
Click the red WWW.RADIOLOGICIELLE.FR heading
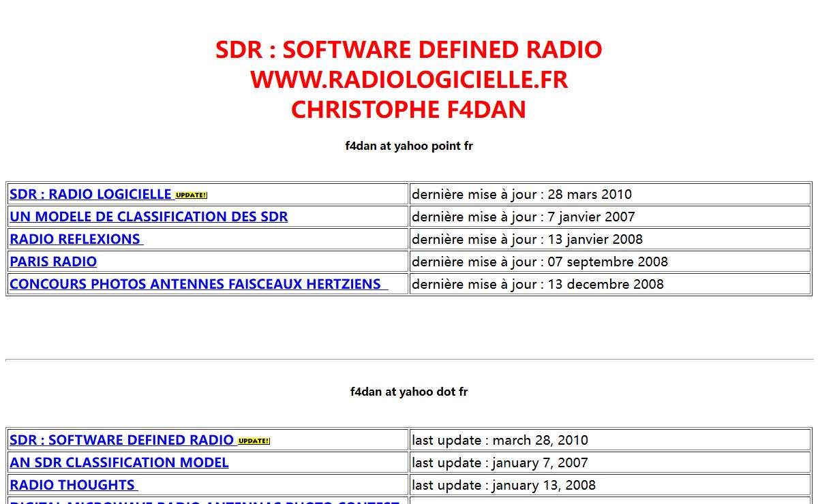coord(409,80)
